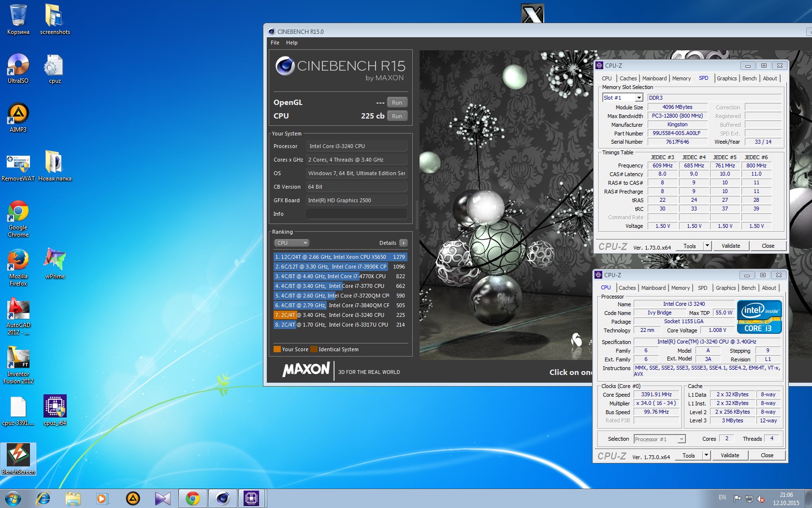Viewport: 812px width, 508px height.
Task: Open the wPrime desktop icon
Action: coord(55,264)
